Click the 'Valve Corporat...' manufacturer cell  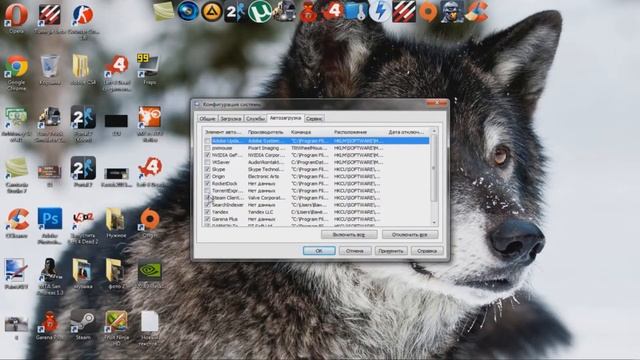266,198
